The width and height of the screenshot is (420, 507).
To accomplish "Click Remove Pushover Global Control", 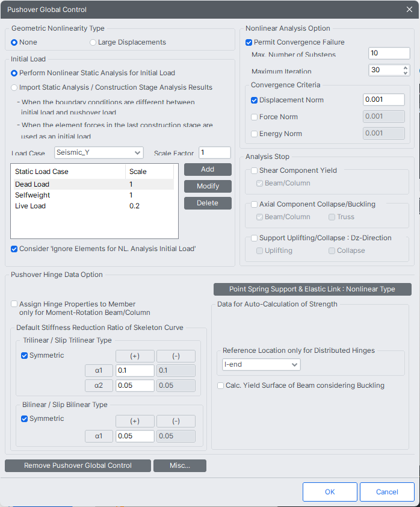I will [x=77, y=465].
